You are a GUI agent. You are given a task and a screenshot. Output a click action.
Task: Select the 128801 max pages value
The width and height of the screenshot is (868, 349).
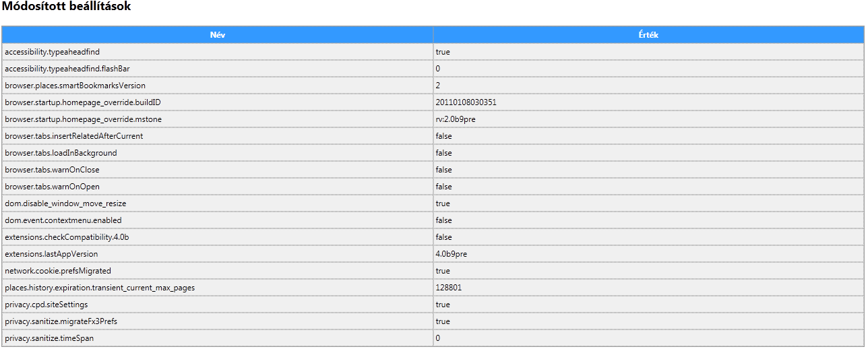coord(448,288)
